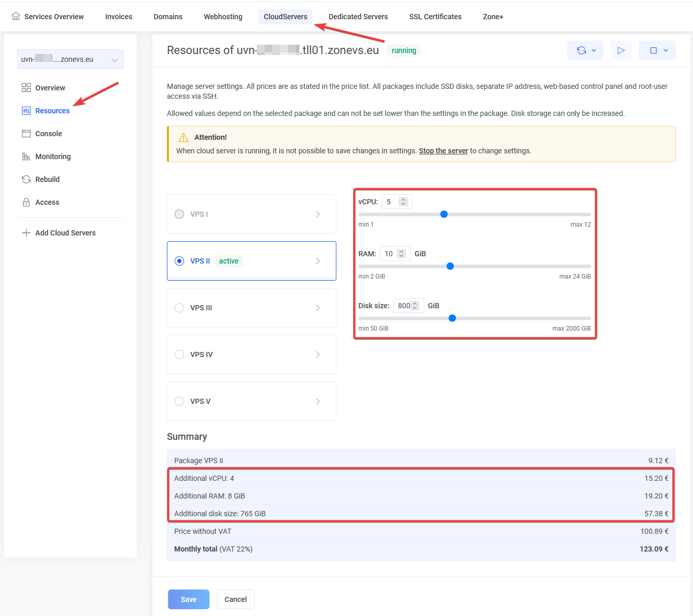
Task: Click the Save button
Action: point(188,599)
